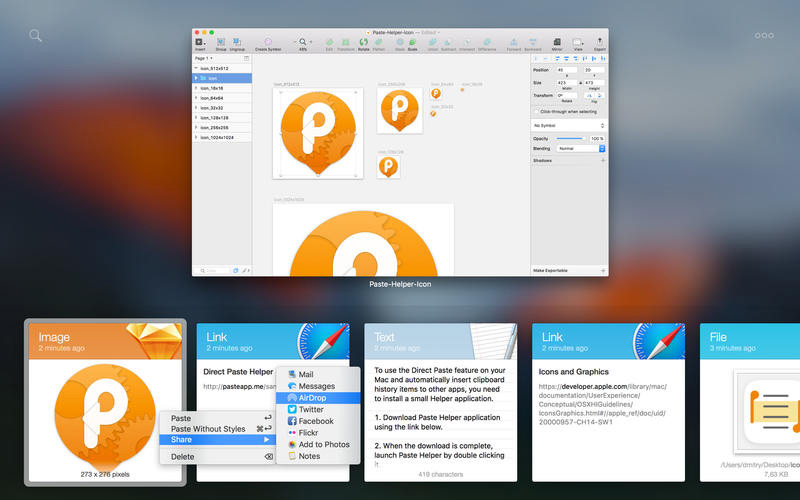
Task: Click the Group icon in the toolbar
Action: [219, 43]
